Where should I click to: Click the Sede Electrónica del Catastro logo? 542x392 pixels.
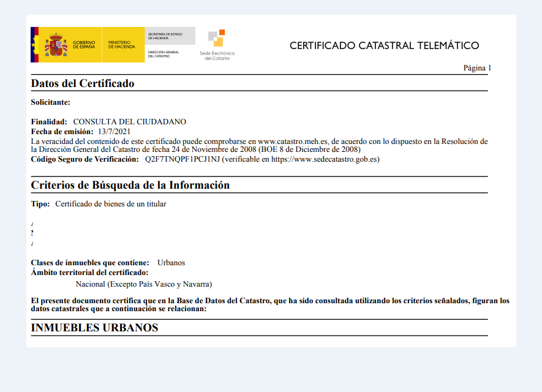click(x=217, y=44)
